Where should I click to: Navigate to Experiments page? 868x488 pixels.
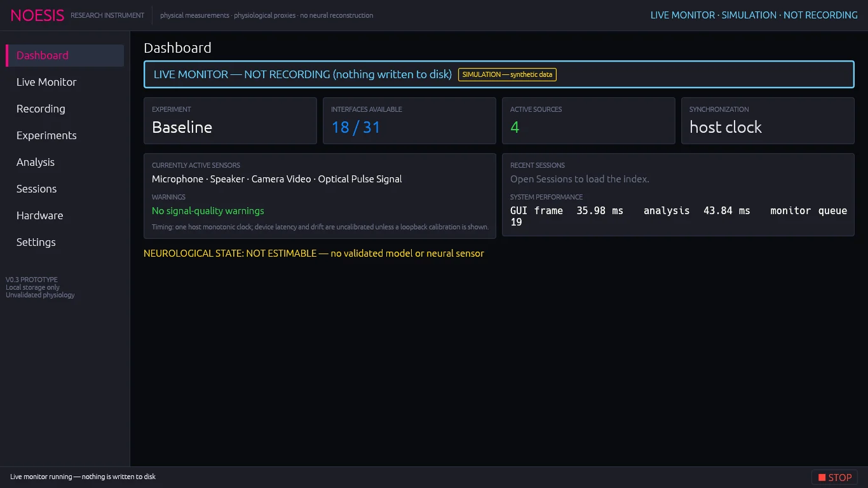(65, 135)
